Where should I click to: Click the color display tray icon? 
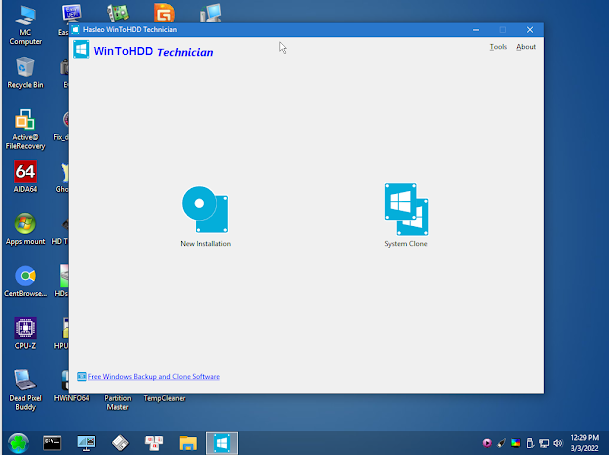coord(516,443)
